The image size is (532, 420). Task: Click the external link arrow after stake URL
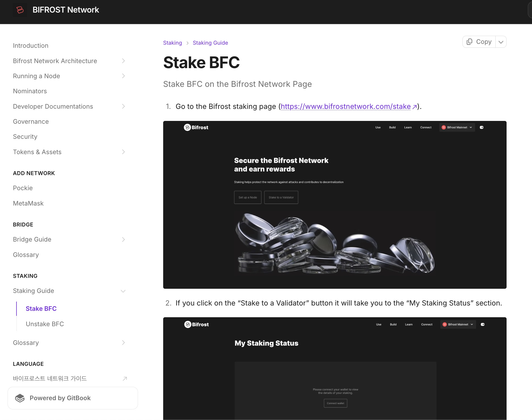pyautogui.click(x=415, y=107)
